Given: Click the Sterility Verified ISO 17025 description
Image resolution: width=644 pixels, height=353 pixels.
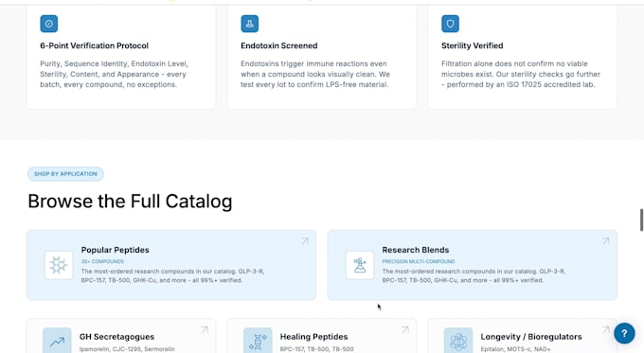Looking at the screenshot, I should (x=521, y=75).
